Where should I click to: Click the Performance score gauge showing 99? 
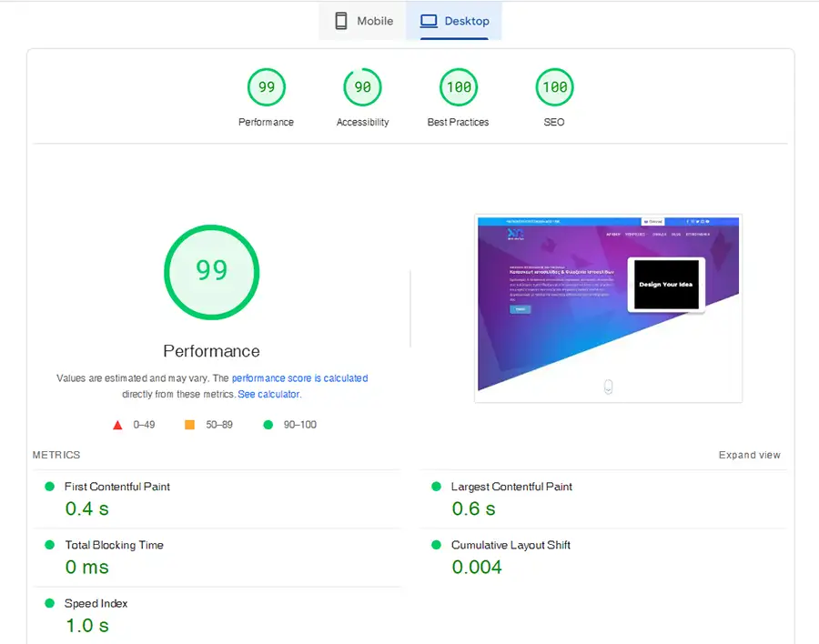pos(267,88)
